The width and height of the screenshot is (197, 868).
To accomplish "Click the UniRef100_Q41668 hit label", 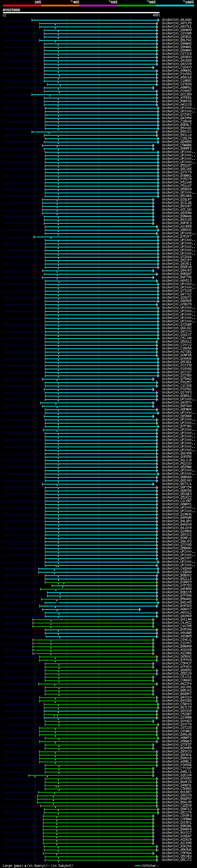I will tap(177, 61).
